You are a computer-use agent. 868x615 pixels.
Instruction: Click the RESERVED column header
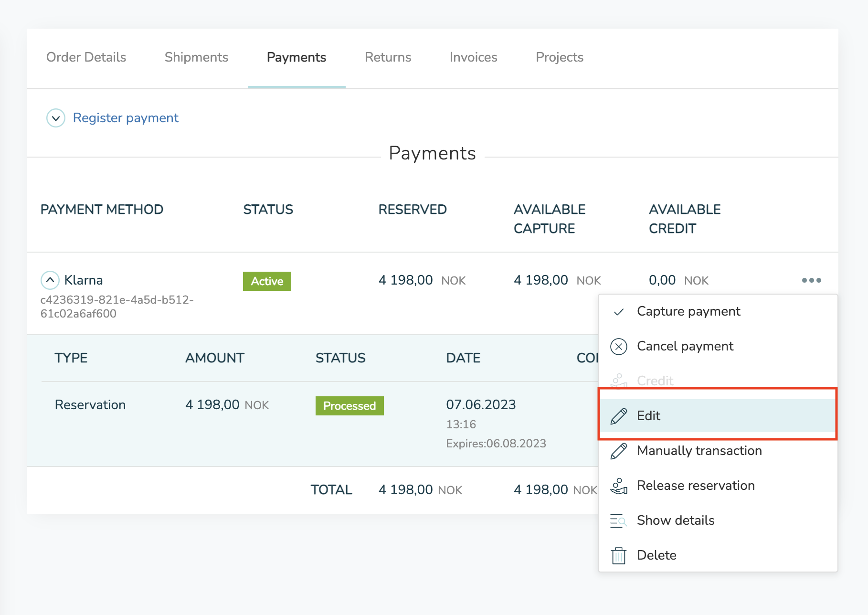(x=413, y=210)
